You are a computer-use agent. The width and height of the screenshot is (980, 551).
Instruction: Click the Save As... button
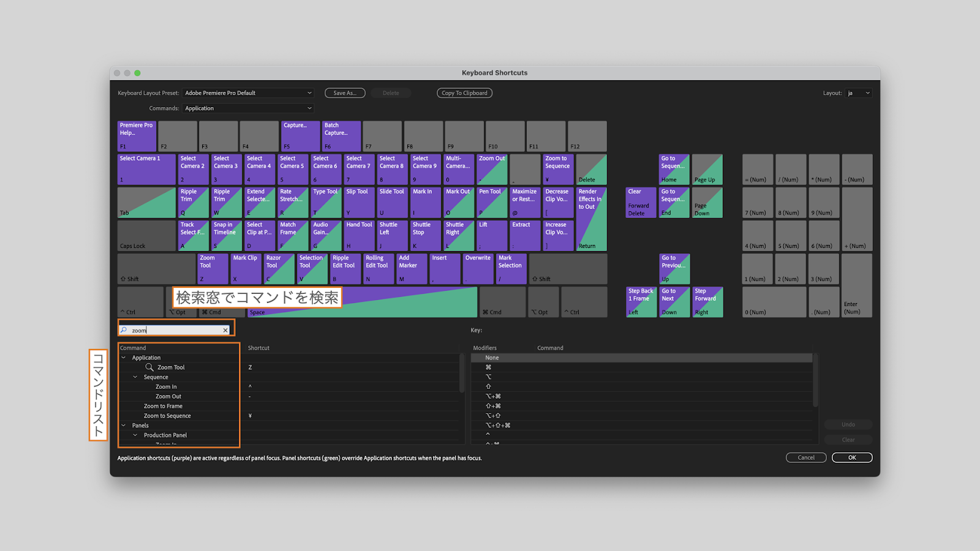tap(345, 93)
